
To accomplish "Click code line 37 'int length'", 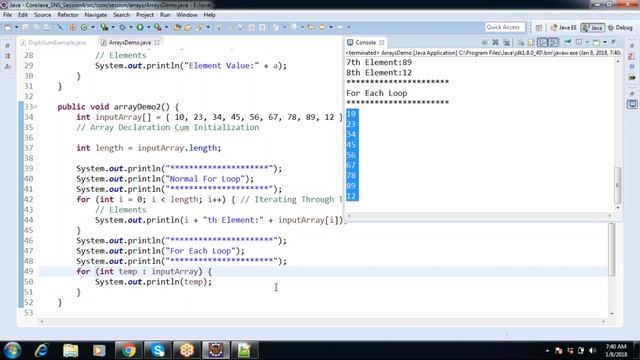I will pyautogui.click(x=149, y=148).
